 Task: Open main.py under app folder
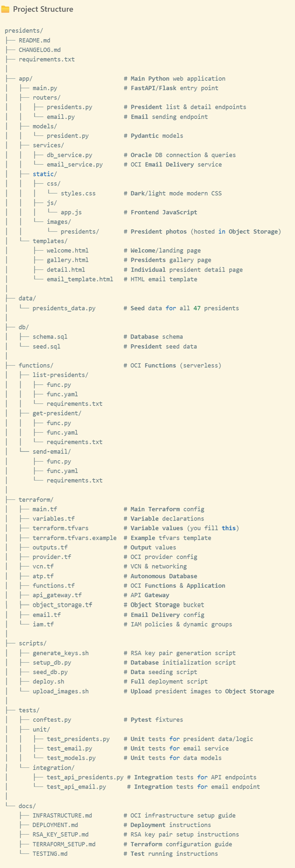click(45, 88)
